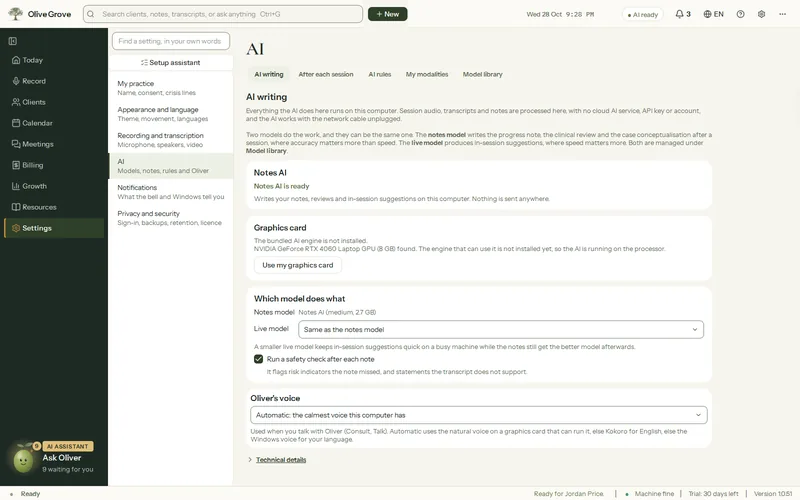Open the help question mark icon
This screenshot has width=800, height=500.
click(740, 14)
